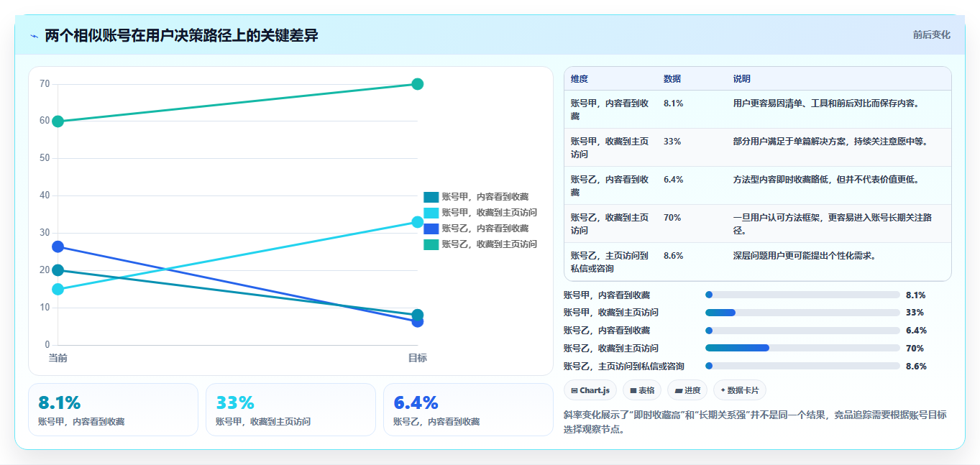
Task: Toggle legend swatch for 账号乙，内容看到收藏
Action: pos(431,229)
